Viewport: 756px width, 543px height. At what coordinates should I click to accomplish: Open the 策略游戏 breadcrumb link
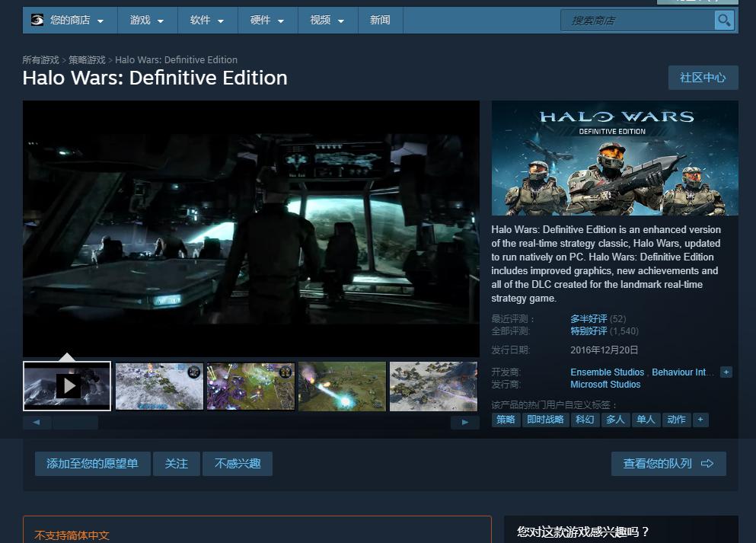coord(87,60)
